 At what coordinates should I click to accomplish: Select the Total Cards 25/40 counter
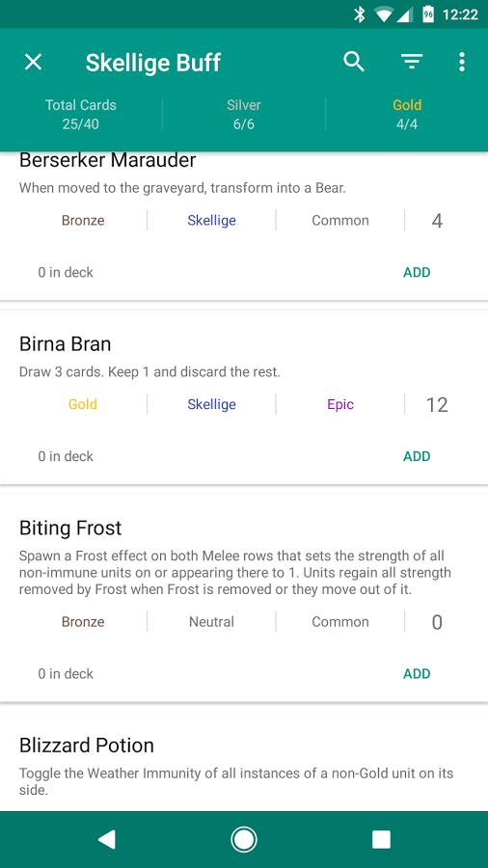(81, 114)
